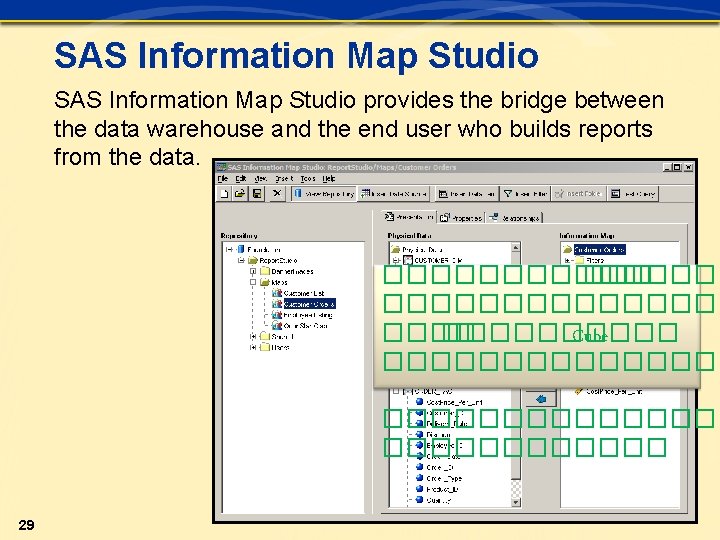Click the blue left-arrow remove button

pos(541,399)
